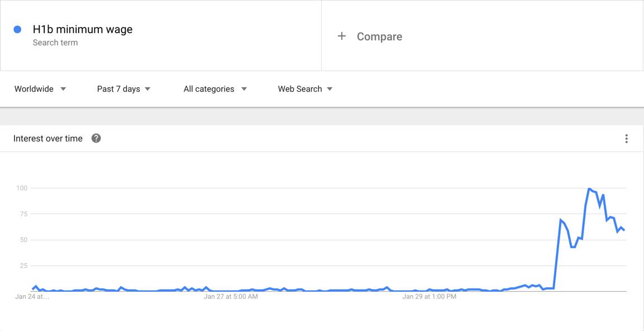Edit the "H1b minimum wage" search term
The height and width of the screenshot is (331, 644).
coord(83,30)
